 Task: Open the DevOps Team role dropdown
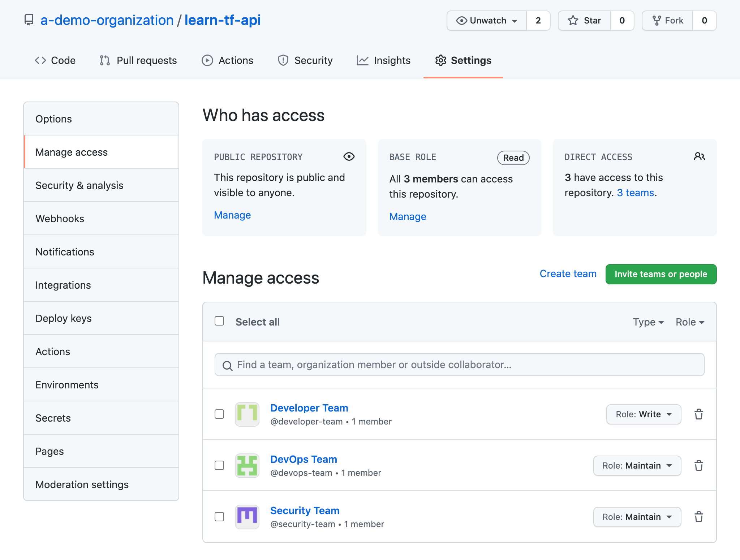click(637, 465)
